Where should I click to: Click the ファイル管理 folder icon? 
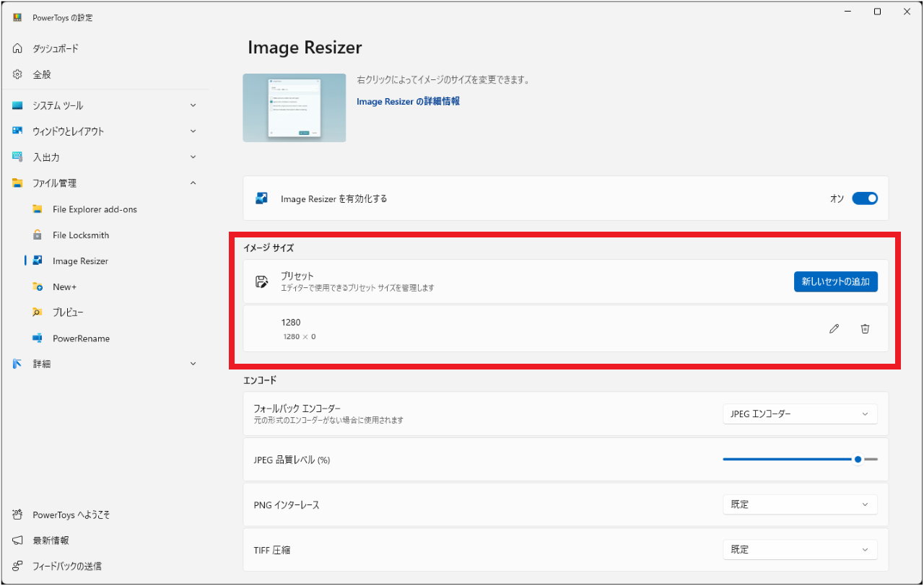point(17,183)
